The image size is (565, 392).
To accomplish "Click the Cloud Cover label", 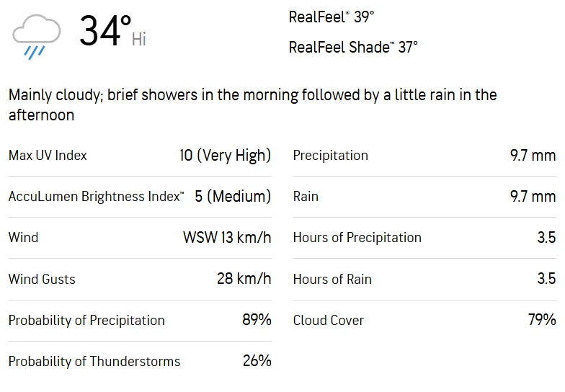I will click(x=328, y=320).
